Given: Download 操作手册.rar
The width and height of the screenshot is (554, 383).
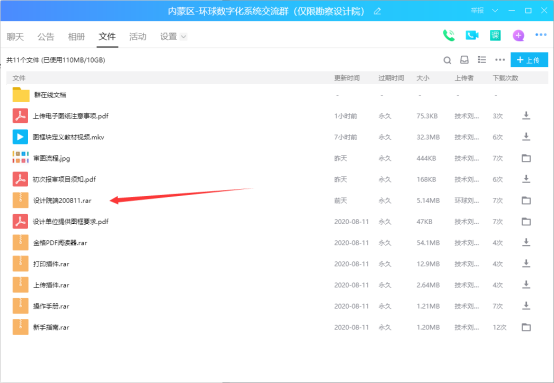Looking at the screenshot, I should [x=526, y=306].
